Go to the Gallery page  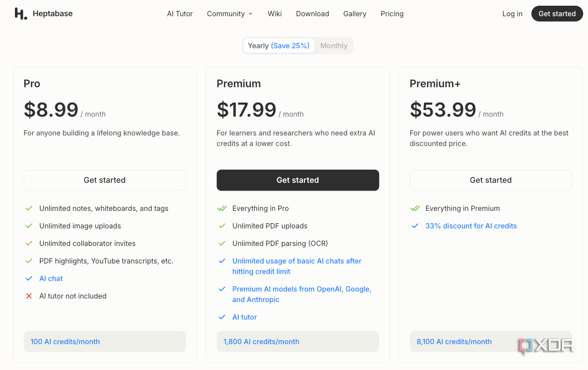point(355,14)
